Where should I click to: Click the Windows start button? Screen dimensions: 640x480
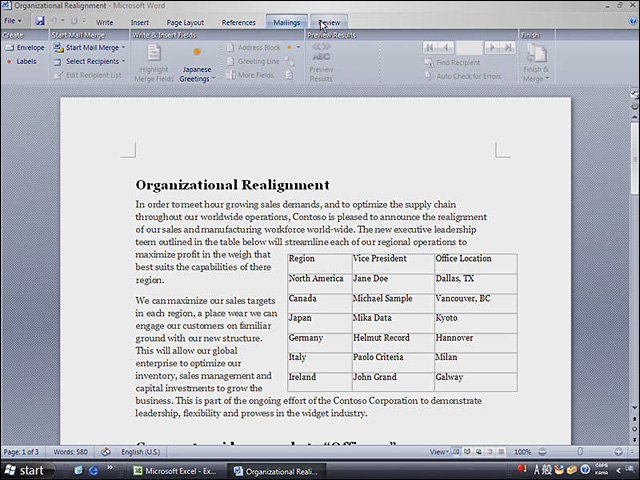click(x=27, y=471)
